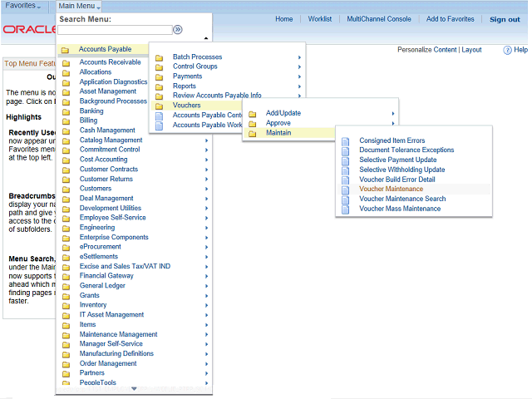This screenshot has height=399, width=532.
Task: Click the Voucher Build Error Detail page icon
Action: tap(346, 180)
